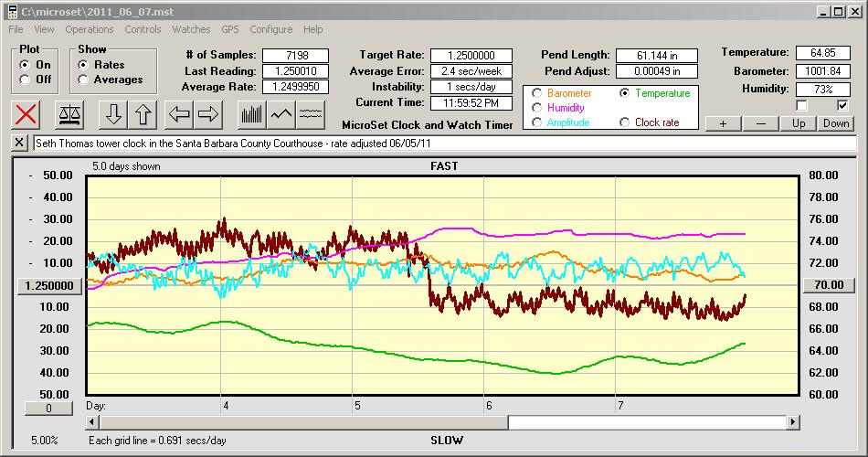Open the Help menu
Viewport: 868px width, 457px height.
pos(312,29)
